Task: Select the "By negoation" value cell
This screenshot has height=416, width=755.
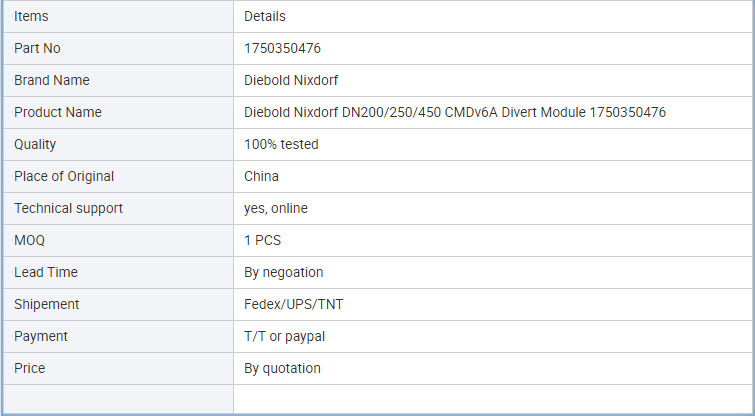Action: [284, 272]
